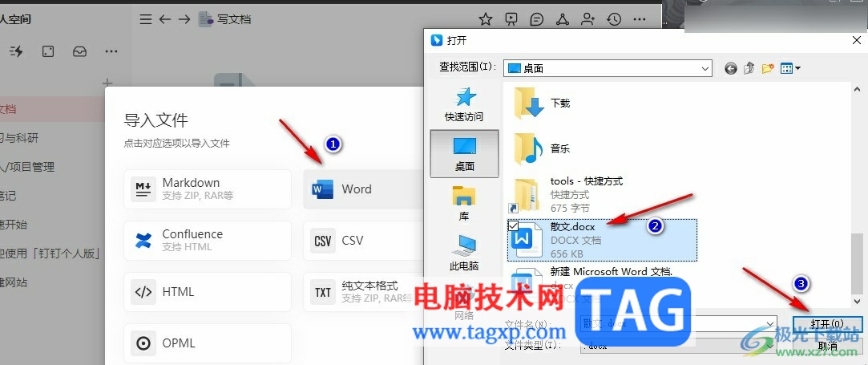Select 桌面 in places bar
Image resolution: width=868 pixels, height=365 pixels.
pyautogui.click(x=464, y=153)
